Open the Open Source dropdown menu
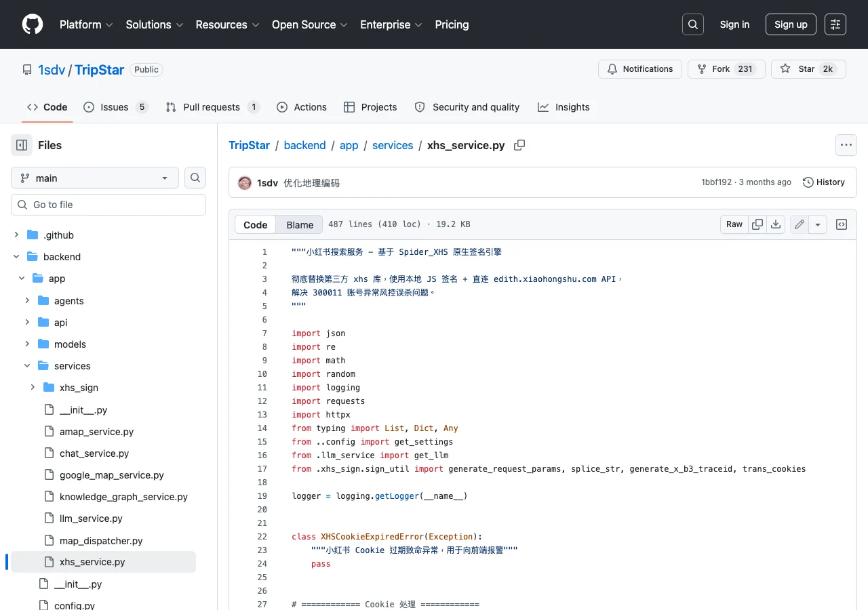The height and width of the screenshot is (610, 868). click(310, 24)
